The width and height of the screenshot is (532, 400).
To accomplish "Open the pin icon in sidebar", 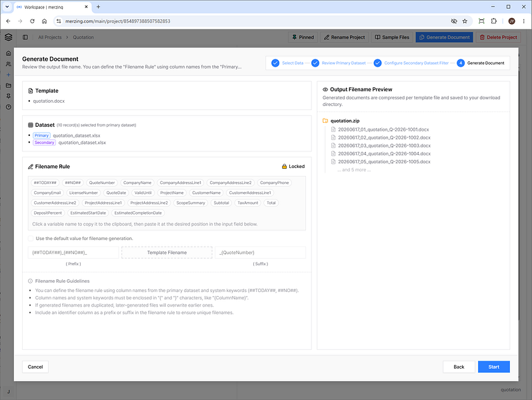I will tap(9, 96).
